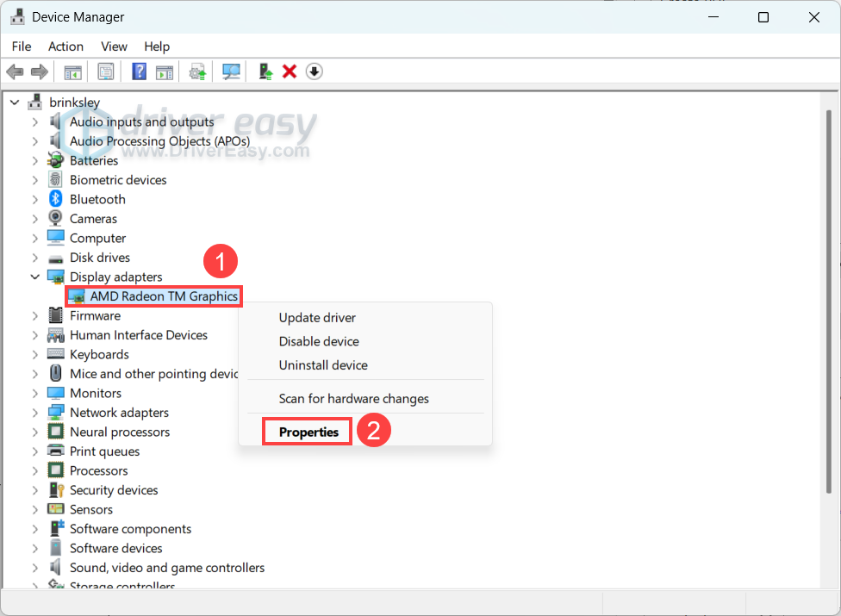Click the Biometric devices fingerprint icon

click(x=55, y=179)
